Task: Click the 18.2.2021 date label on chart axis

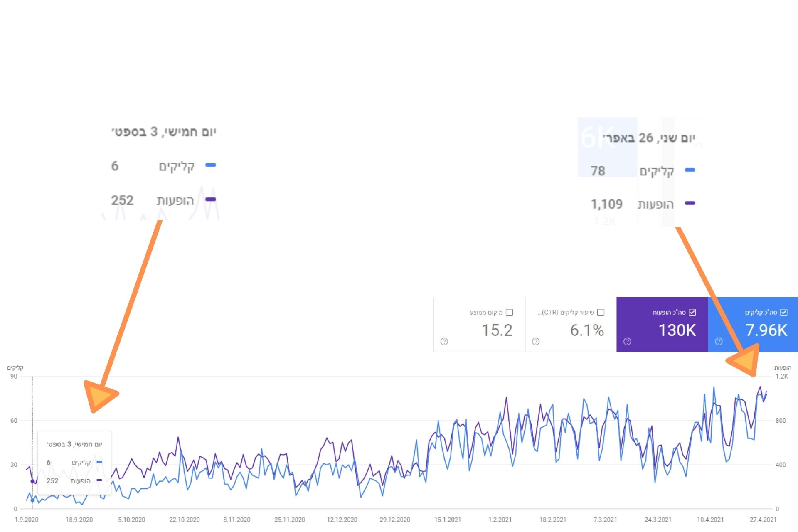Action: click(x=553, y=520)
